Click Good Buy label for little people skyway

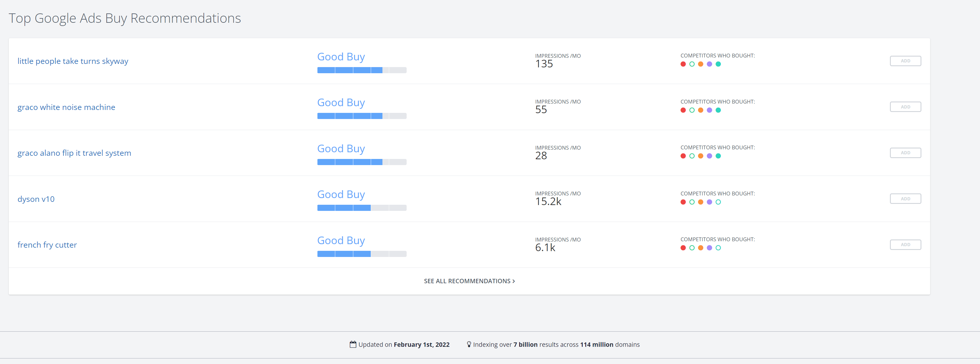pos(341,57)
